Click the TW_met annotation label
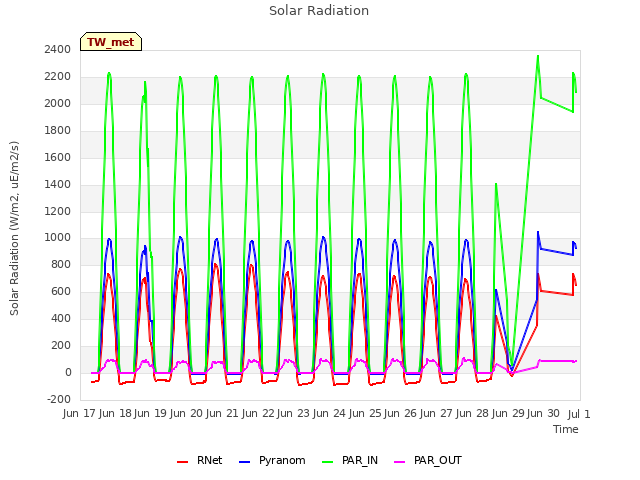Image resolution: width=640 pixels, height=480 pixels. (x=111, y=42)
